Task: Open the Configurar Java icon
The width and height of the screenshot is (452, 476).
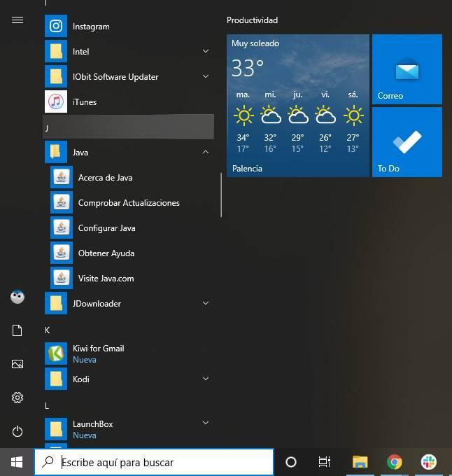Action: [62, 227]
